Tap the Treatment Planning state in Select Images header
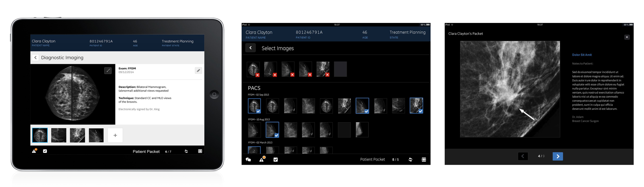 point(407,32)
